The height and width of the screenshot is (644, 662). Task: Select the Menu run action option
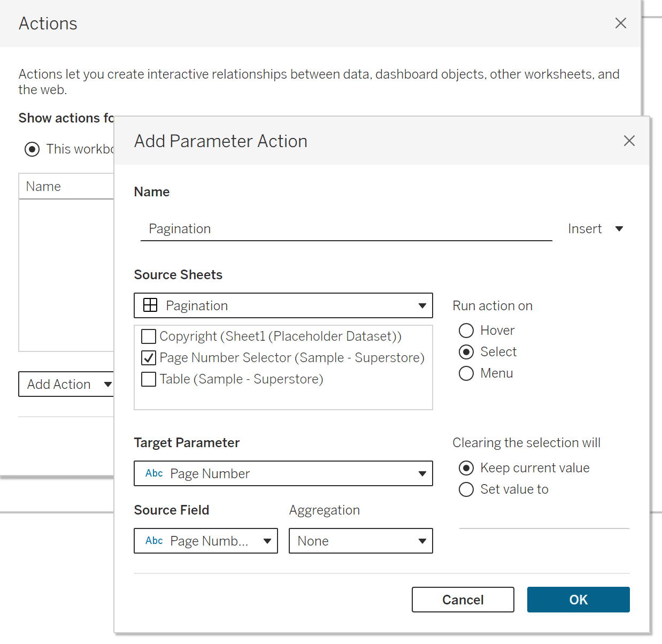click(x=466, y=373)
